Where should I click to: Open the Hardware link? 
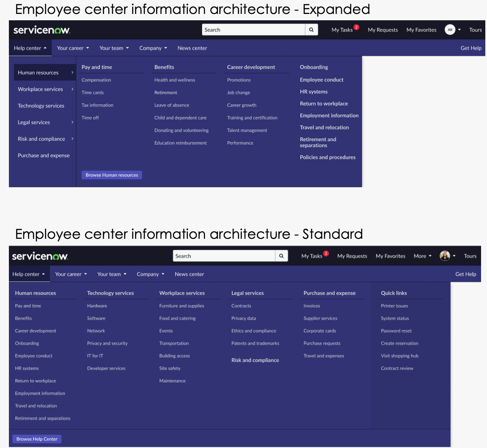click(x=97, y=306)
